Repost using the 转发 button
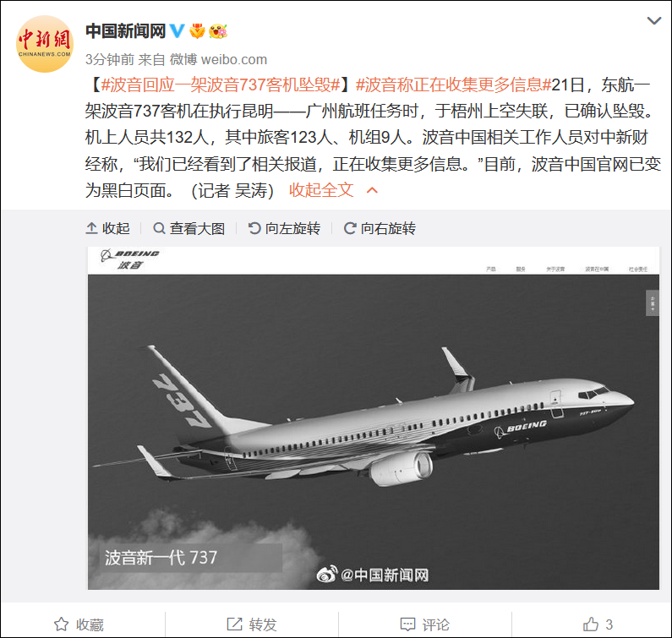This screenshot has height=638, width=672. point(252,624)
